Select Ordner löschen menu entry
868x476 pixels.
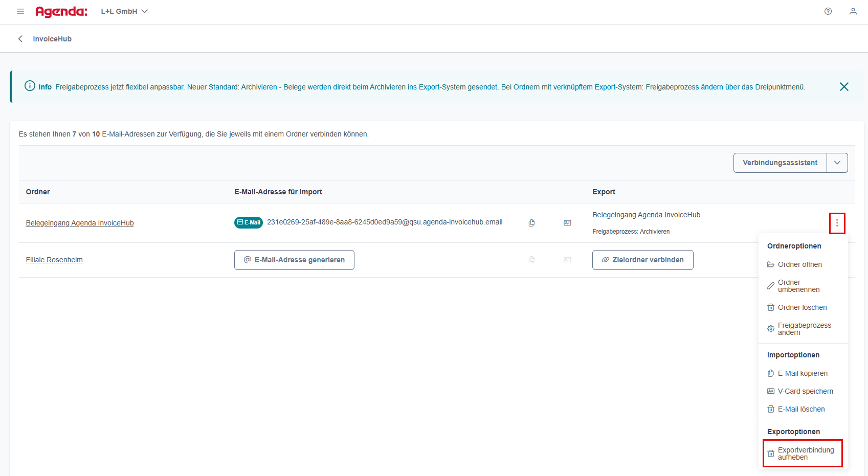802,307
